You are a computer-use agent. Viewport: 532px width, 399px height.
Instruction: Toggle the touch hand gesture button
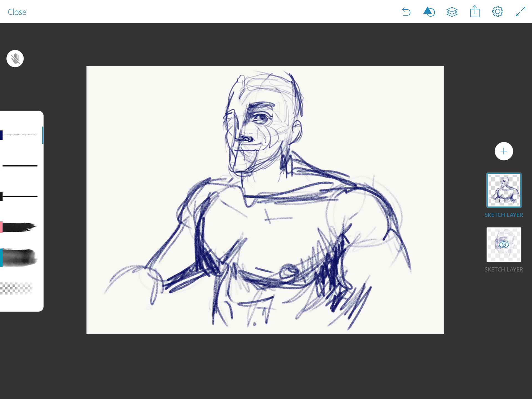[15, 58]
